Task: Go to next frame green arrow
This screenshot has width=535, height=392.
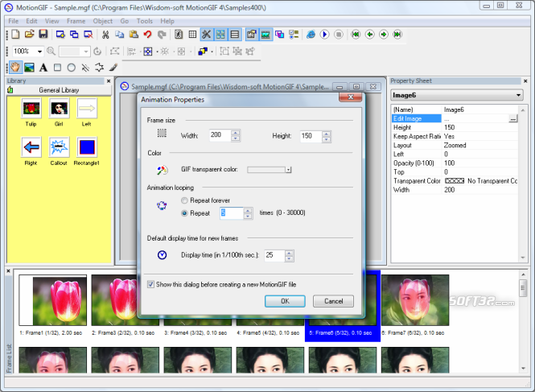Action: point(384,35)
